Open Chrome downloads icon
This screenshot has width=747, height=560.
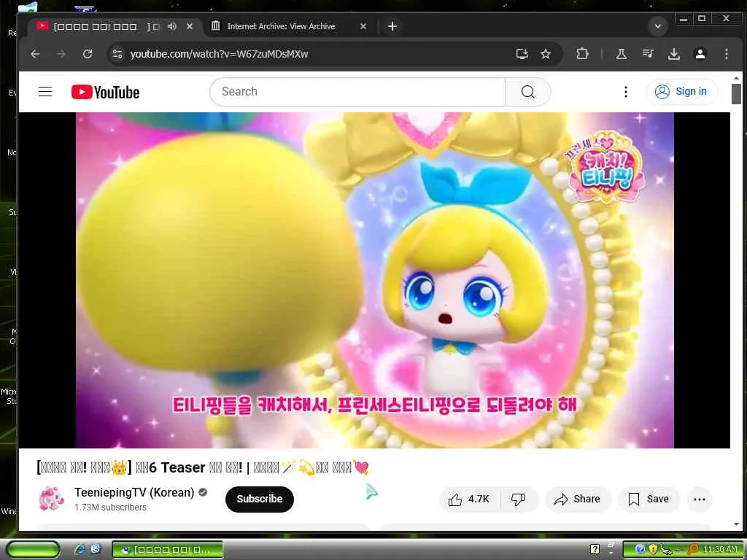673,54
